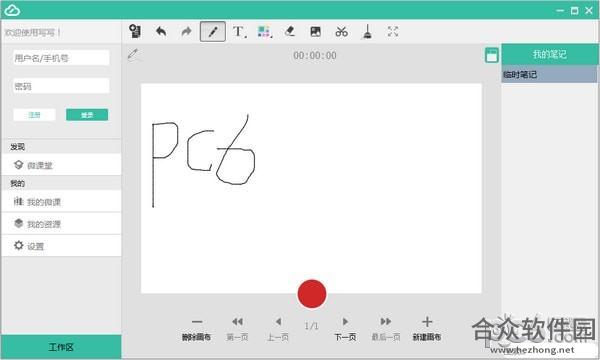Click the small pencil icon beside the timer
Screen dimensions: 600x360
(x=132, y=55)
